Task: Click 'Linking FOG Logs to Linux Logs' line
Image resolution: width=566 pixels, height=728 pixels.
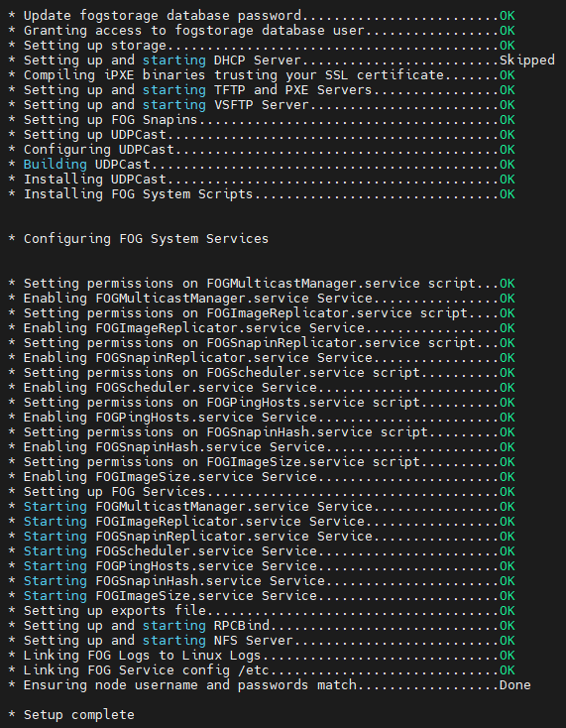Action: 262,655
